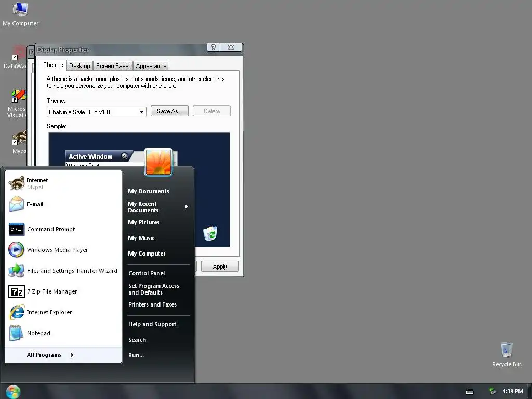
Task: Click the Active Window sample title bar
Action: 99,156
